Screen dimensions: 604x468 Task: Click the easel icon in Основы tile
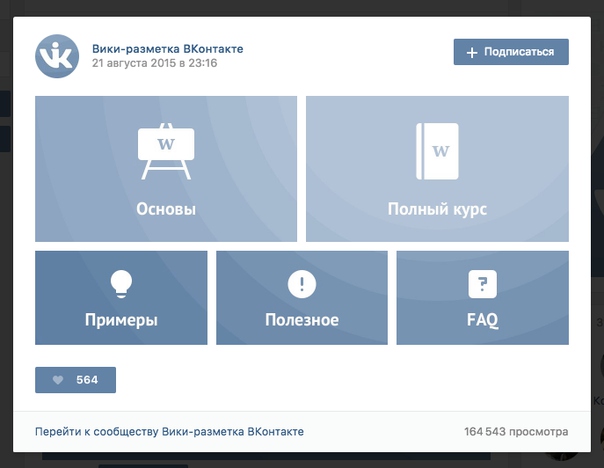(x=166, y=151)
